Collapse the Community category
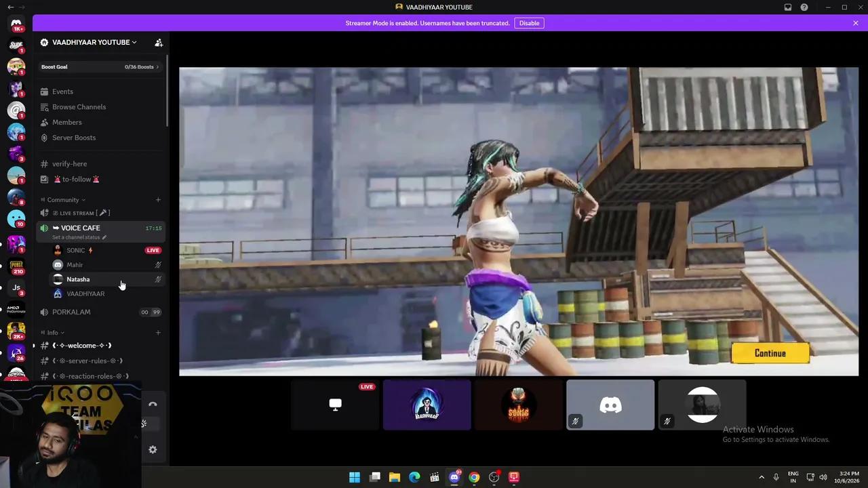868x488 pixels. pyautogui.click(x=66, y=200)
